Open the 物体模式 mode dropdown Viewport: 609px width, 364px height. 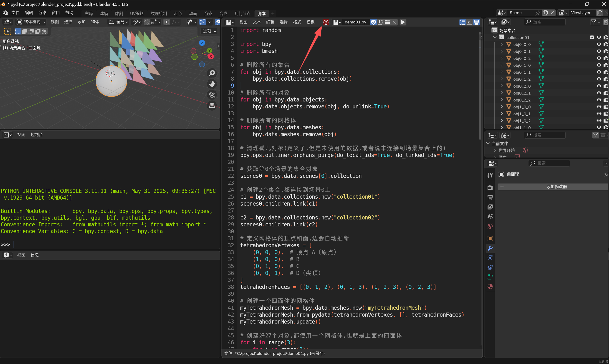pos(31,22)
